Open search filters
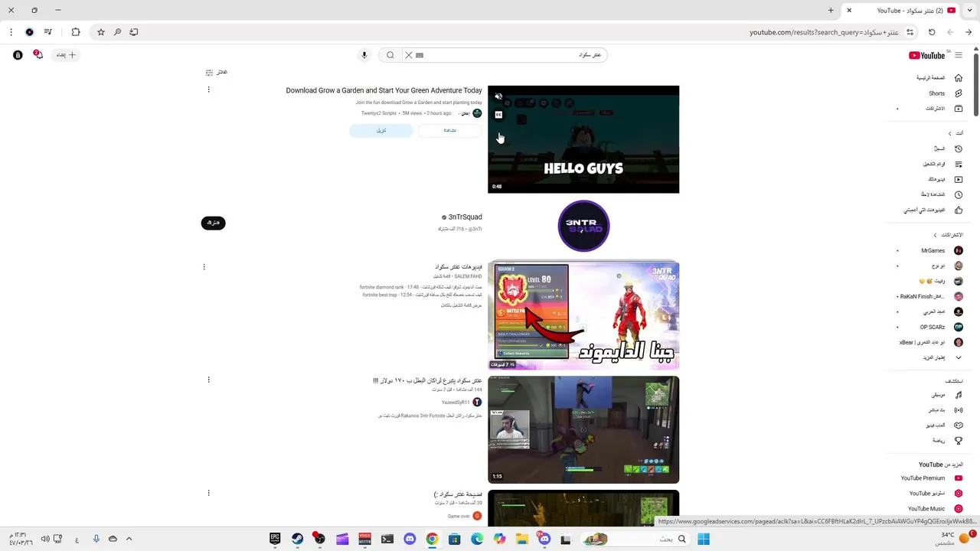Image resolution: width=980 pixels, height=551 pixels. (x=217, y=72)
